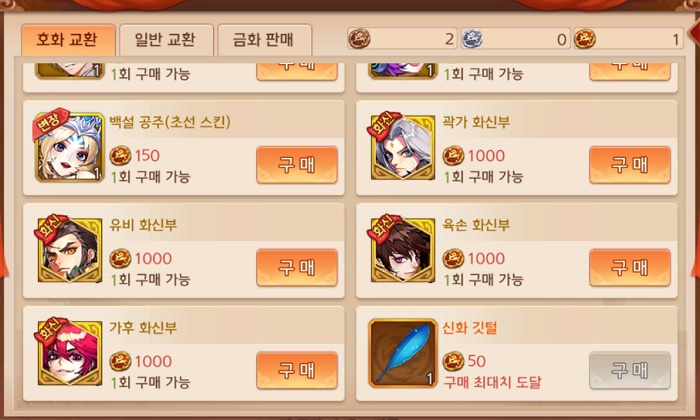
Task: Select the 신화 깃털 item title text
Action: (469, 328)
